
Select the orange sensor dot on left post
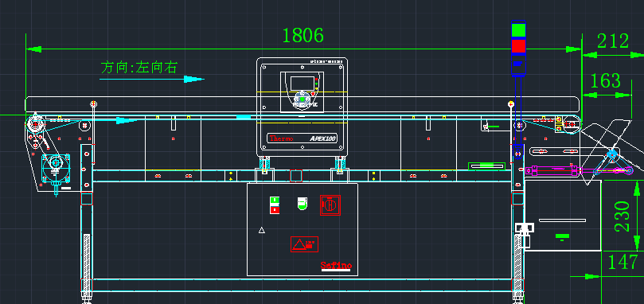click(94, 103)
